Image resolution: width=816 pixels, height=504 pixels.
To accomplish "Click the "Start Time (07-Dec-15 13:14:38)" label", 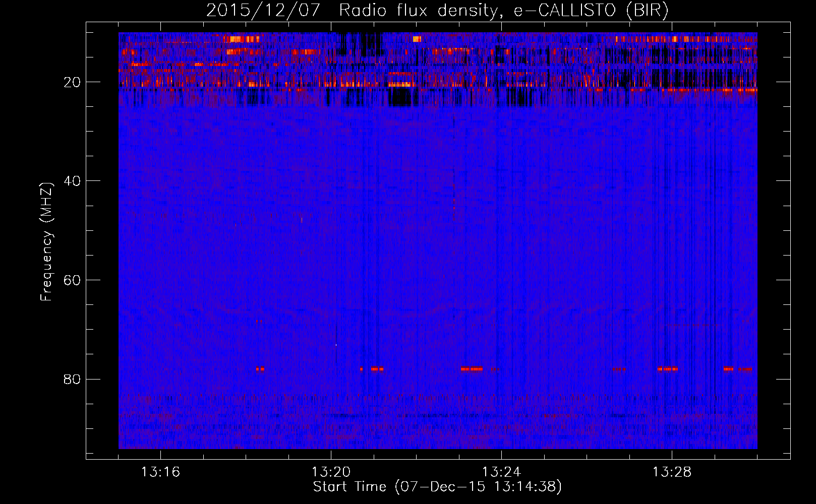I will (437, 487).
